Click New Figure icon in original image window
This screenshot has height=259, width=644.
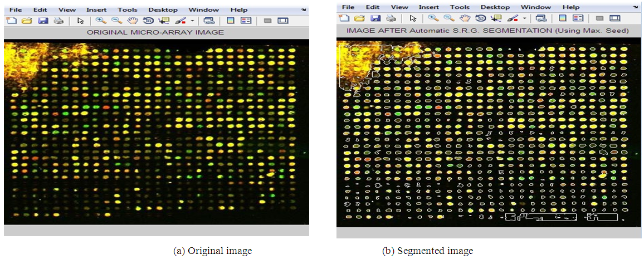[x=12, y=21]
